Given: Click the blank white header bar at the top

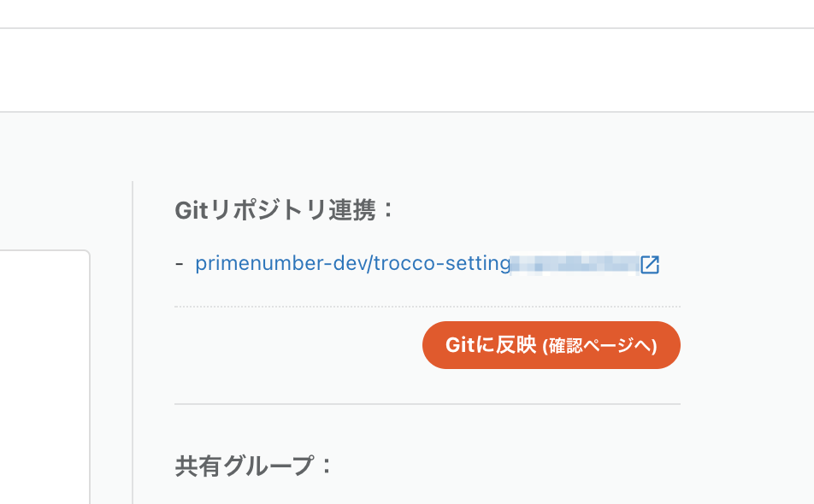Looking at the screenshot, I should [407, 70].
